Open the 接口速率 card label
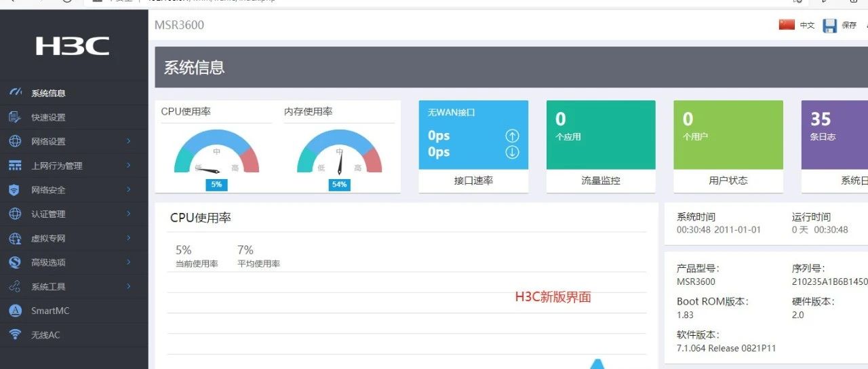868x369 pixels. pos(473,180)
